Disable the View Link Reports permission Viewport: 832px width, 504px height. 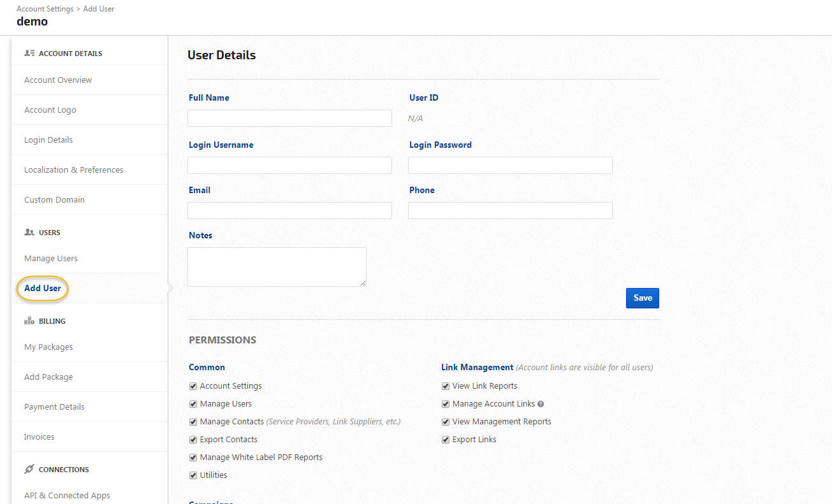point(446,386)
